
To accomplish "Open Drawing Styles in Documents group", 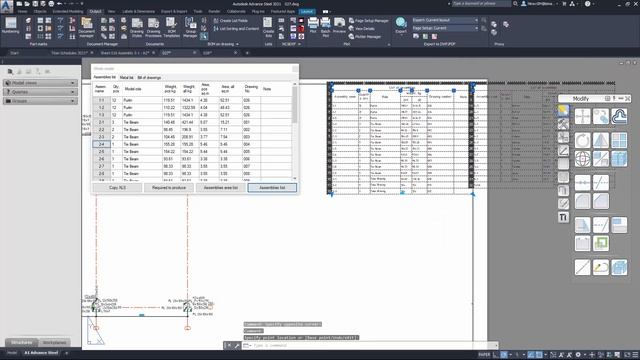I will pyautogui.click(x=137, y=27).
